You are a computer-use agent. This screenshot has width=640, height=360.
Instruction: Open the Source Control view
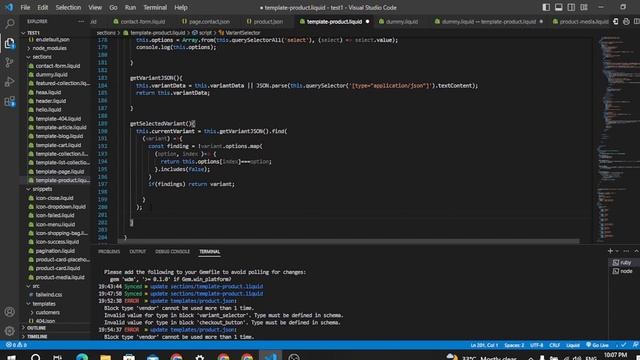click(x=9, y=62)
